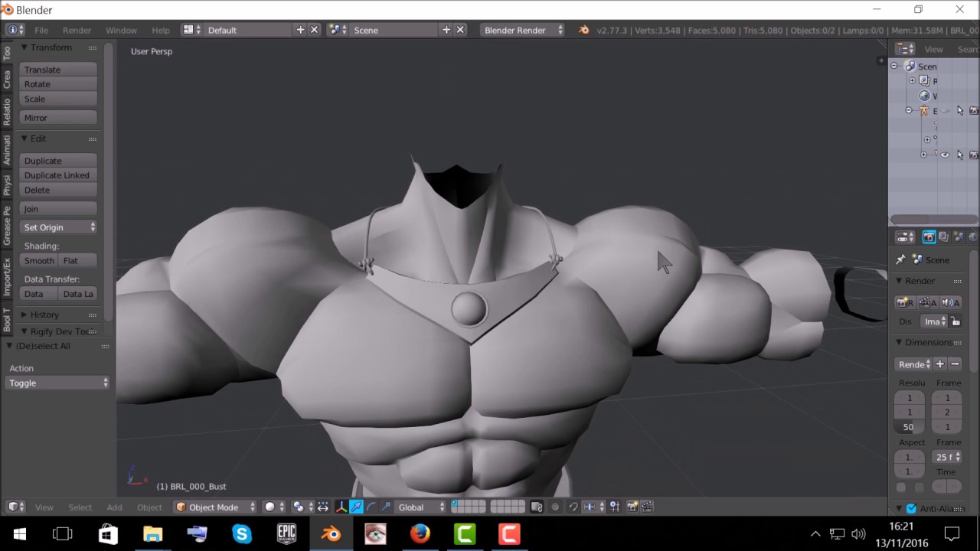Click the Duplicate Linked button
This screenshot has height=551, width=980.
pyautogui.click(x=58, y=175)
